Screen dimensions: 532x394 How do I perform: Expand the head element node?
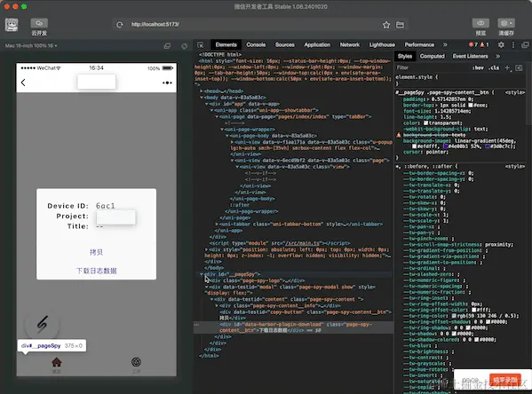click(202, 91)
